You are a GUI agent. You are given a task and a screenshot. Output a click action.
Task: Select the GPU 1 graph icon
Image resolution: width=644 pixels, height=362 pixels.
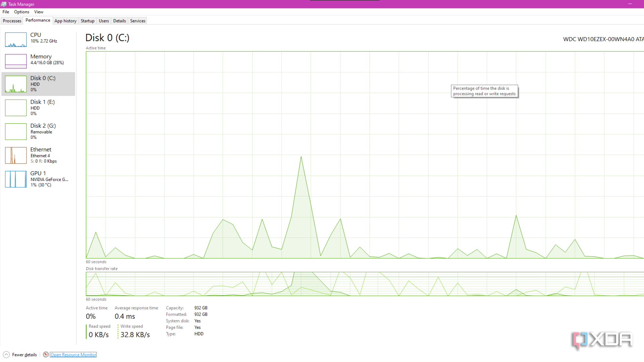pyautogui.click(x=16, y=179)
